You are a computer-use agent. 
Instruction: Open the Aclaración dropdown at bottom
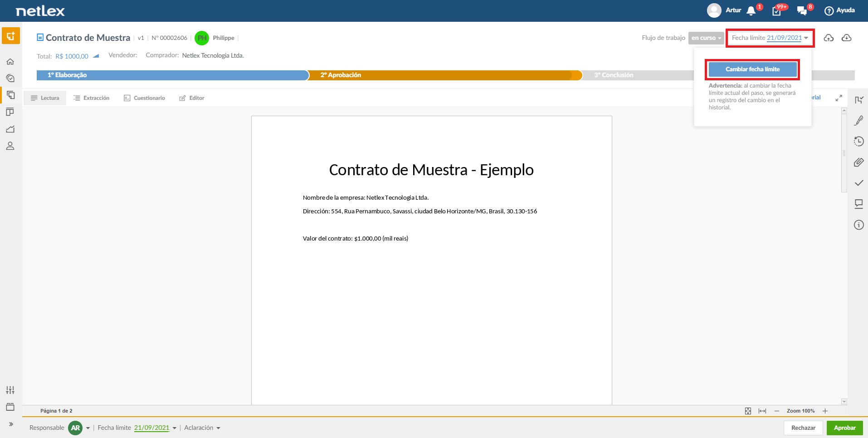[202, 428]
